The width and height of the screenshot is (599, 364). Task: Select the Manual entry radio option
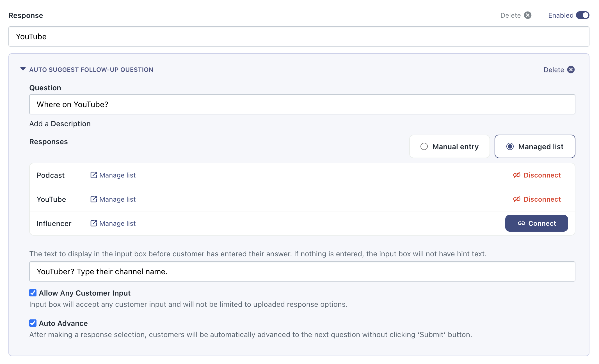(450, 146)
